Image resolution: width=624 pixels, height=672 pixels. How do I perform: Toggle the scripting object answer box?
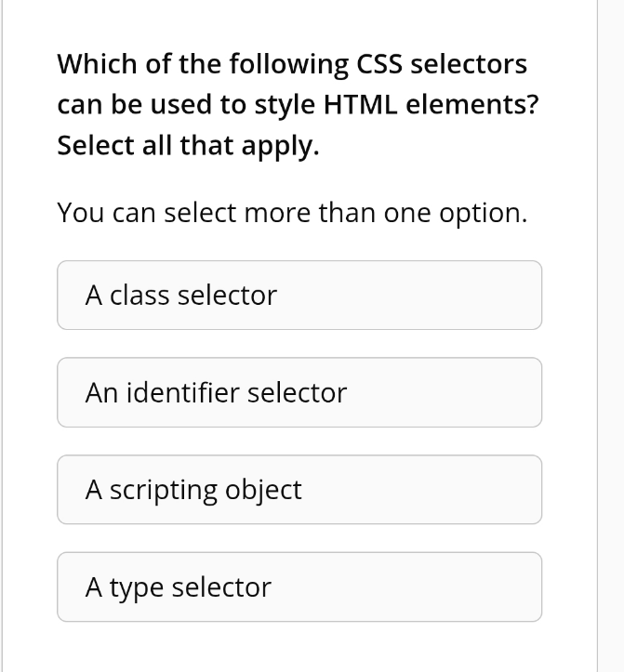[299, 490]
